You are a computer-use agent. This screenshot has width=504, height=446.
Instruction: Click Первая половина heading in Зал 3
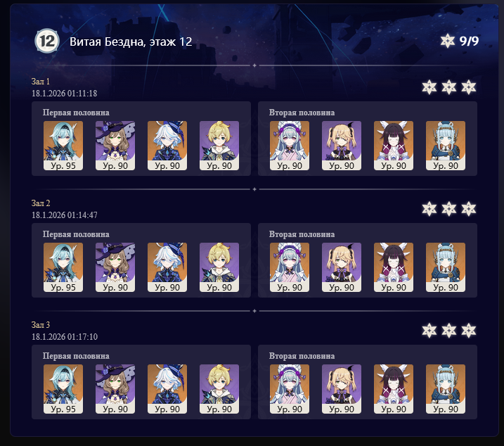pos(76,356)
